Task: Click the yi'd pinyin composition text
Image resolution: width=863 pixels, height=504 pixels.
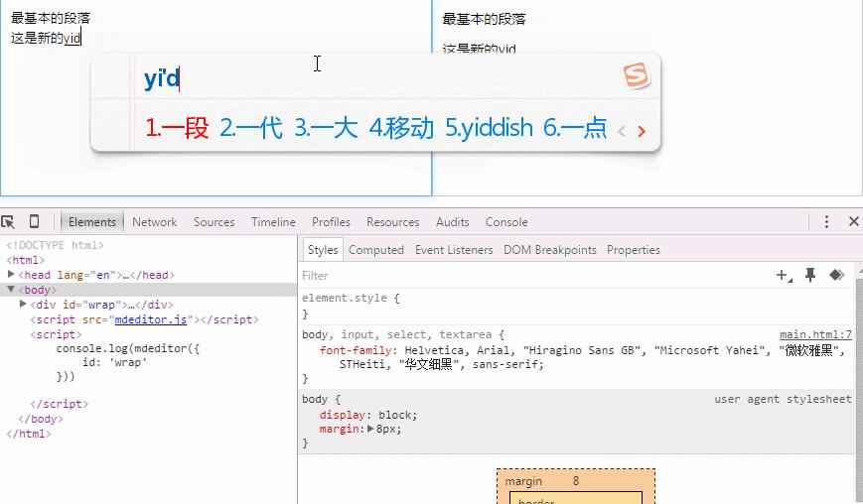Action: (x=161, y=78)
